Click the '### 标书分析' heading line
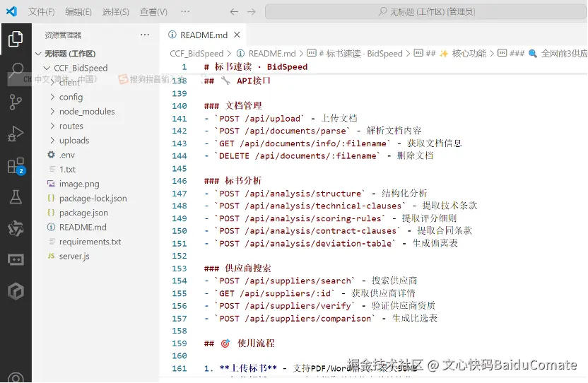The image size is (588, 383). tap(233, 181)
